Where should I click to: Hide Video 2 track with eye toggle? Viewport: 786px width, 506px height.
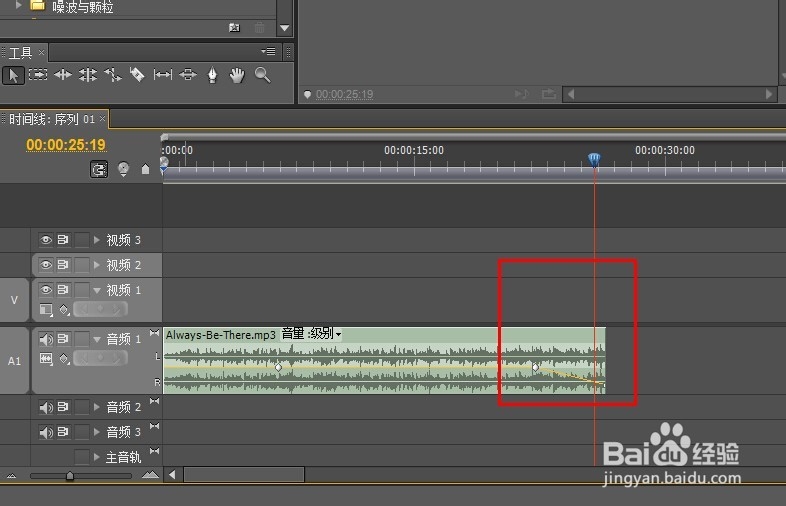46,264
